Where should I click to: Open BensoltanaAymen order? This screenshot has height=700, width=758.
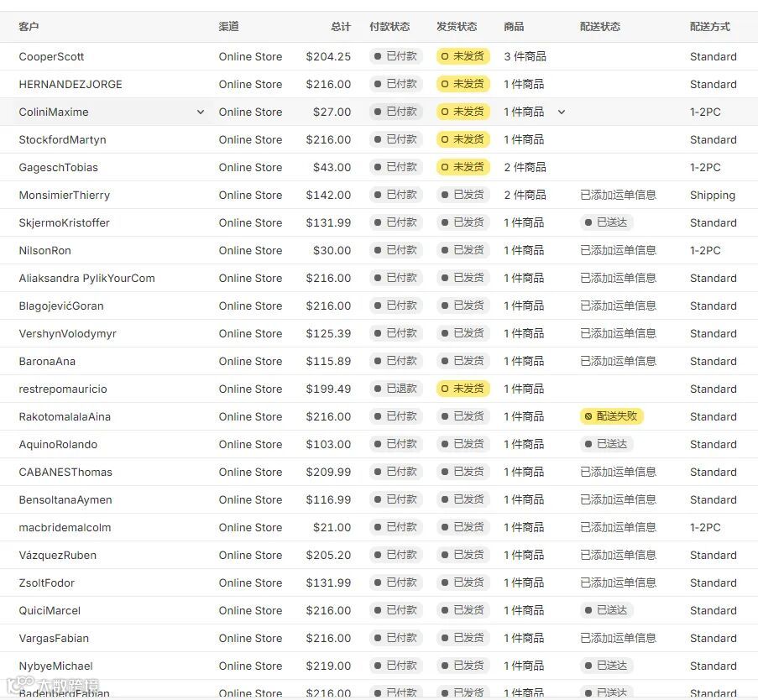379,500
